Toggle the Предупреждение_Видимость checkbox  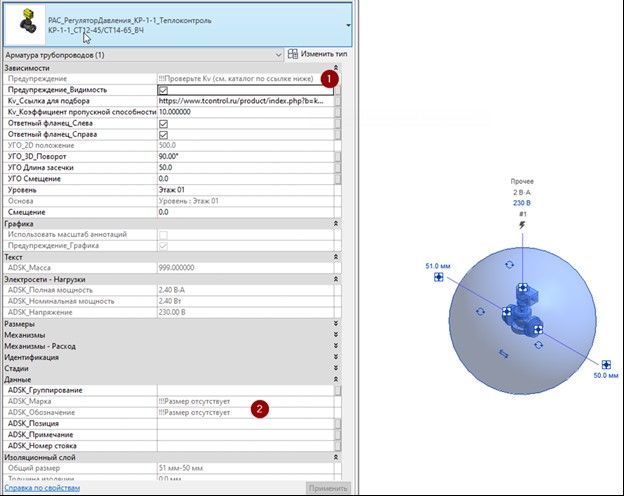click(163, 90)
